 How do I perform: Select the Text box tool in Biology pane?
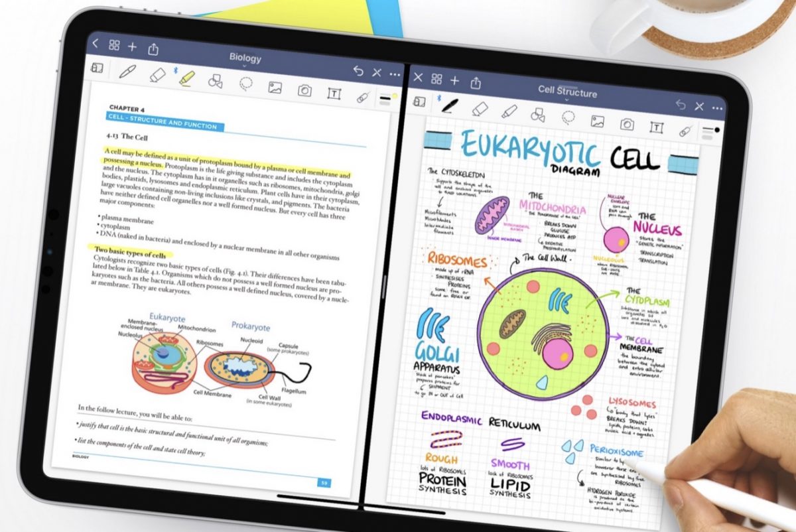point(334,93)
